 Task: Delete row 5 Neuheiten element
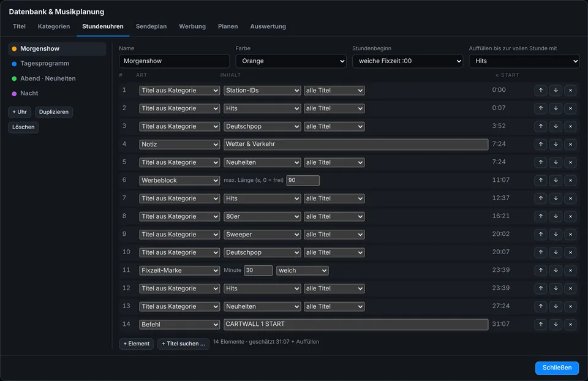point(570,162)
